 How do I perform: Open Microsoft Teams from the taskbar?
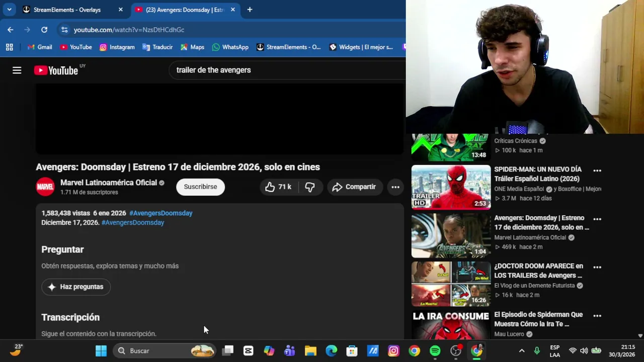(290, 350)
